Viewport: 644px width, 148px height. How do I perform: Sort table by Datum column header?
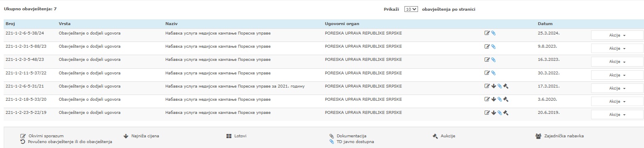(x=545, y=24)
